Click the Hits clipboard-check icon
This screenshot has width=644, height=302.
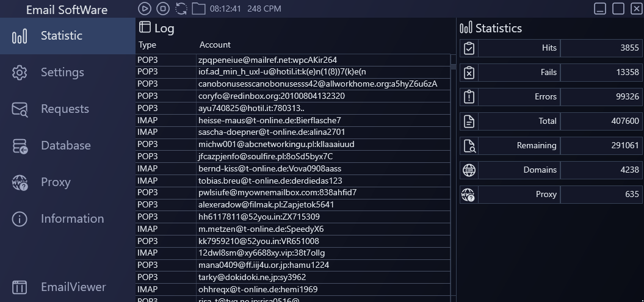(469, 48)
